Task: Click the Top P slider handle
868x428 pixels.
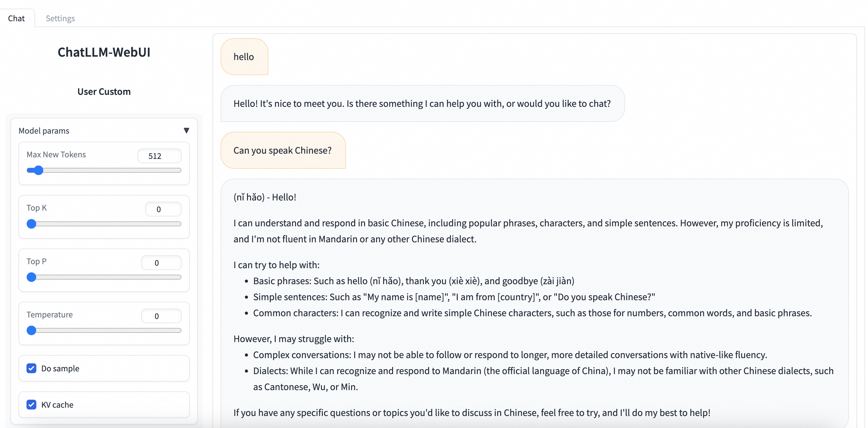Action: [x=31, y=277]
